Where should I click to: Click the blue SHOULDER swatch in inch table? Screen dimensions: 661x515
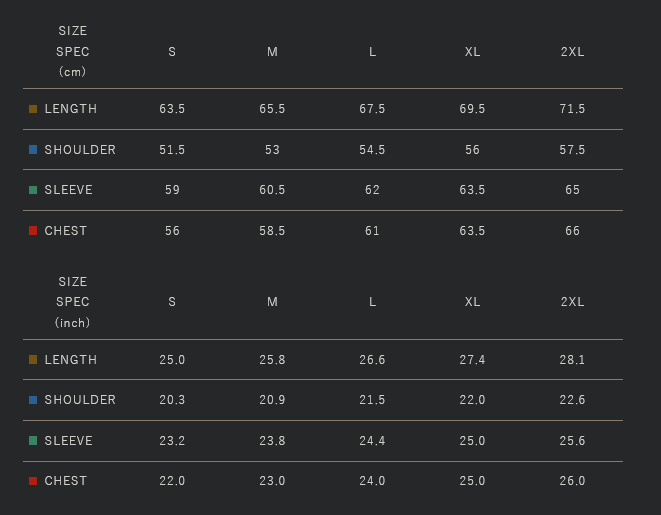[x=33, y=400]
